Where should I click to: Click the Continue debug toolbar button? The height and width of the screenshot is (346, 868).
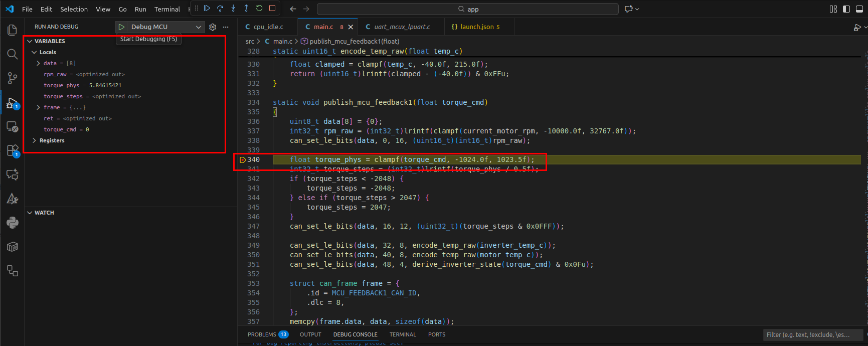coord(207,9)
